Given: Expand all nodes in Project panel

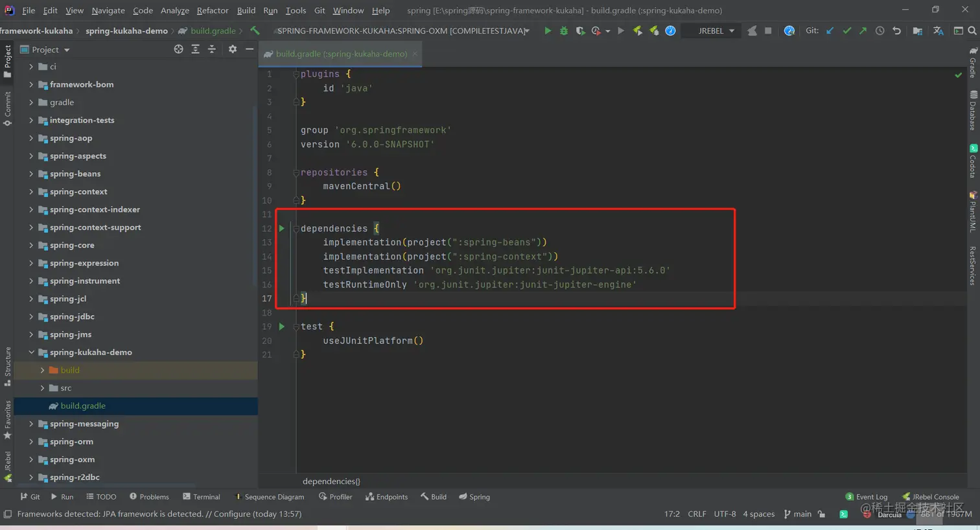Looking at the screenshot, I should 195,49.
